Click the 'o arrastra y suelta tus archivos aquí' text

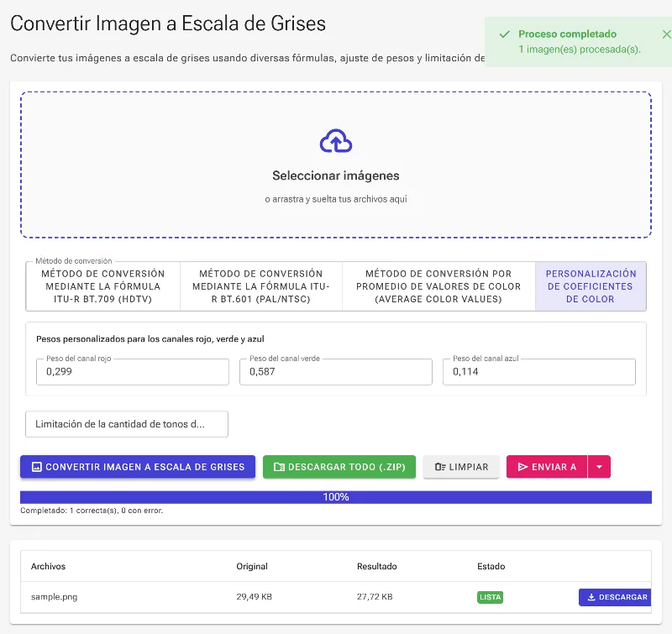[335, 199]
